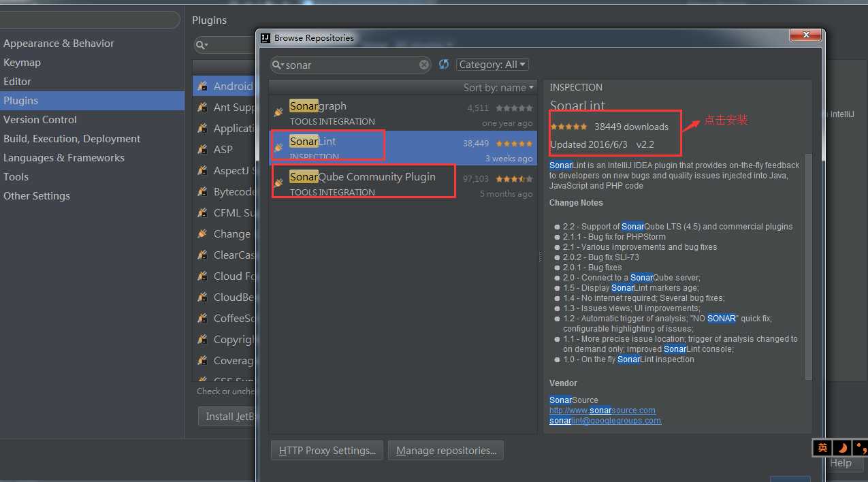Click the Updated 2016/6/3 v2.2 text

(x=602, y=144)
